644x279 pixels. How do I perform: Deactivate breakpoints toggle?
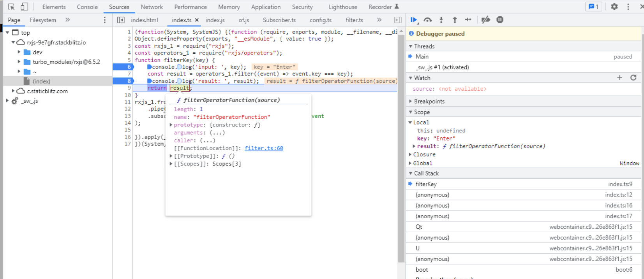[485, 20]
